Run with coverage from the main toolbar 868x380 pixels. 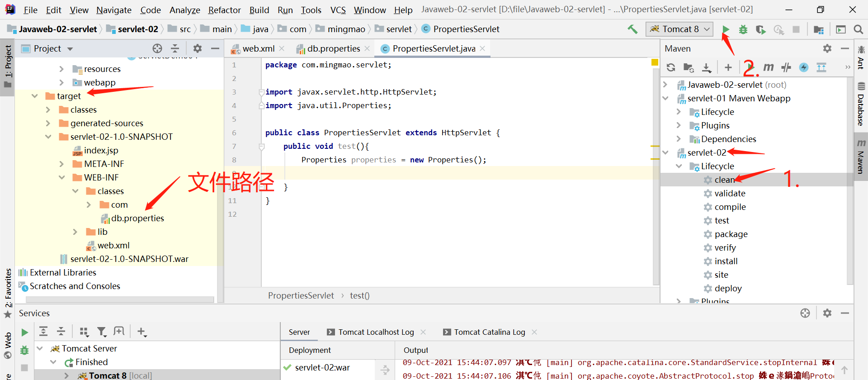click(760, 29)
